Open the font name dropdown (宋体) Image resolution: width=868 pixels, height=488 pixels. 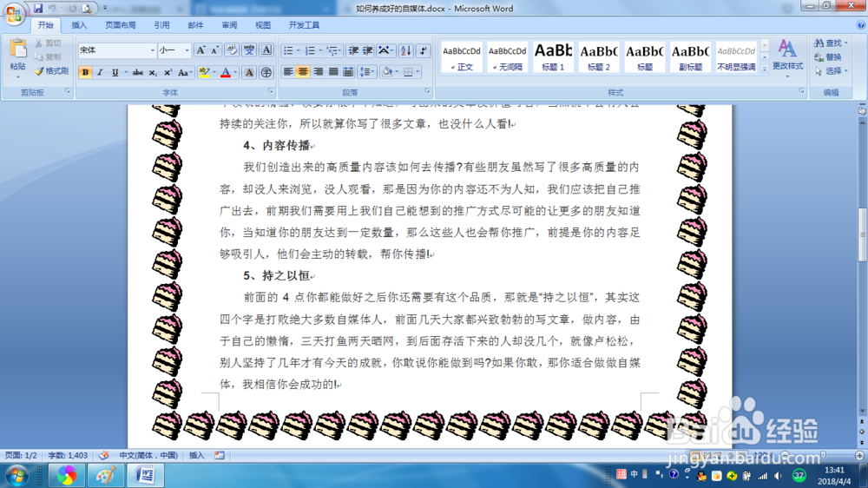click(153, 50)
